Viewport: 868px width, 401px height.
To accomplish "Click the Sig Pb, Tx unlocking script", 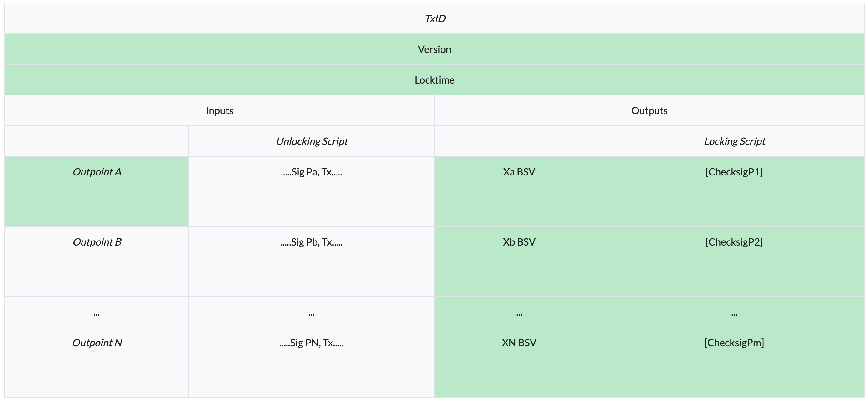I will 311,242.
